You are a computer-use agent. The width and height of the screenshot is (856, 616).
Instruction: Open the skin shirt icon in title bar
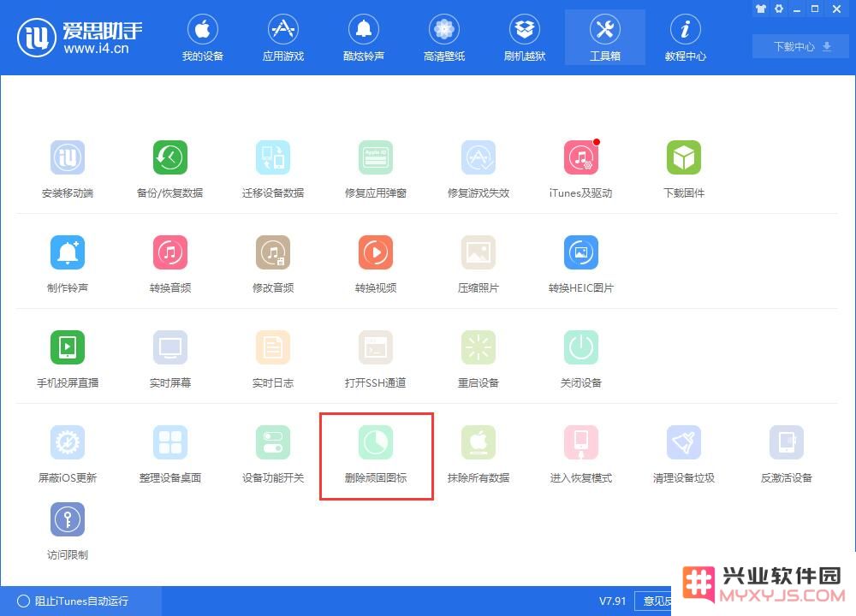760,9
